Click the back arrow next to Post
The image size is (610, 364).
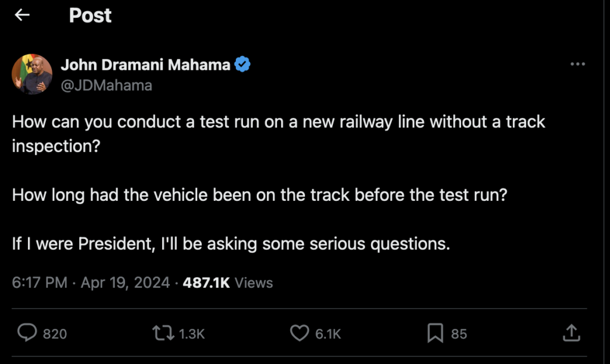(x=22, y=15)
